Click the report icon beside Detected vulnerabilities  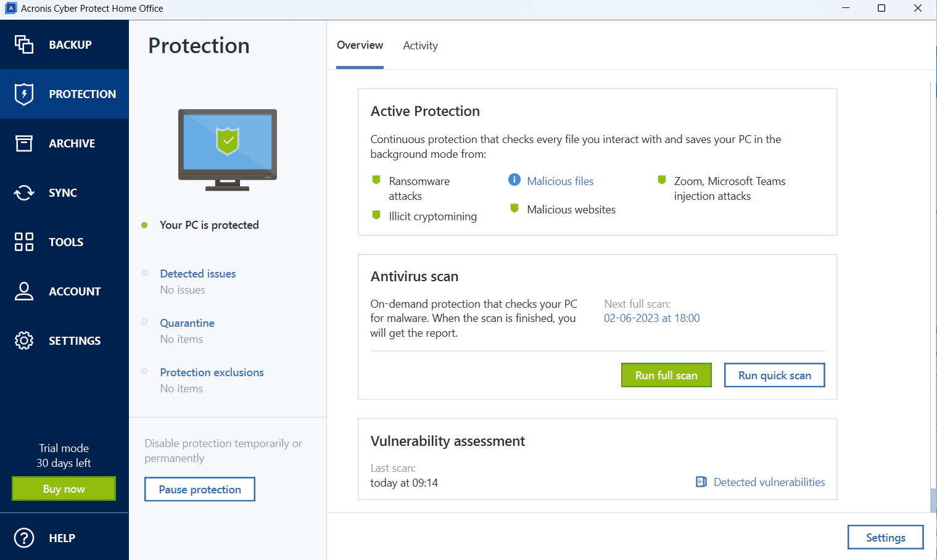[701, 482]
